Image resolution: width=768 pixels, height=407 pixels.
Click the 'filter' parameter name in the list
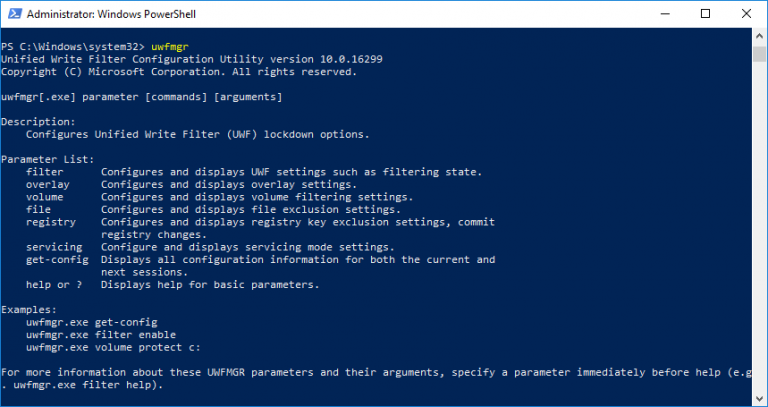(45, 172)
